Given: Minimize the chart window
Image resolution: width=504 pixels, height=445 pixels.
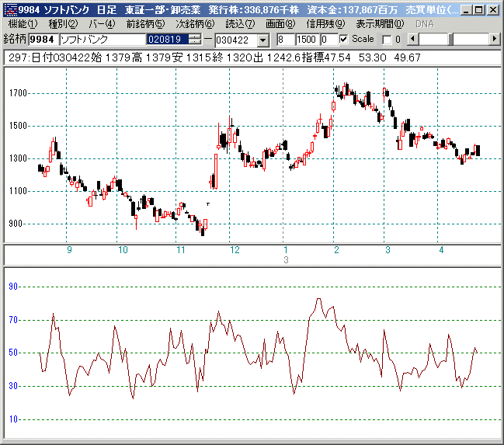Looking at the screenshot, I should click(466, 10).
